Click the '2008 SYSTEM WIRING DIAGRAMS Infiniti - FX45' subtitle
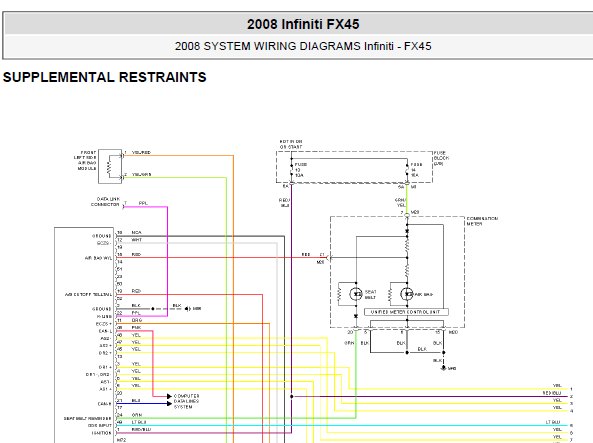 click(303, 46)
